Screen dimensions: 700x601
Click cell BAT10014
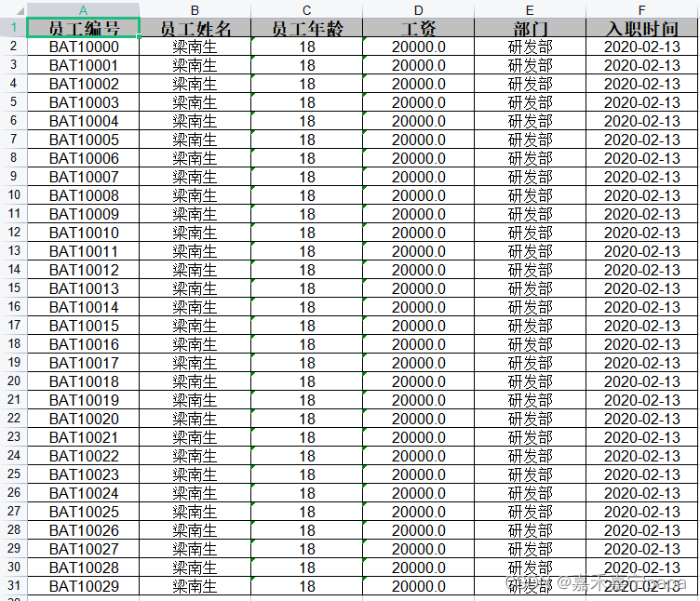pyautogui.click(x=84, y=306)
